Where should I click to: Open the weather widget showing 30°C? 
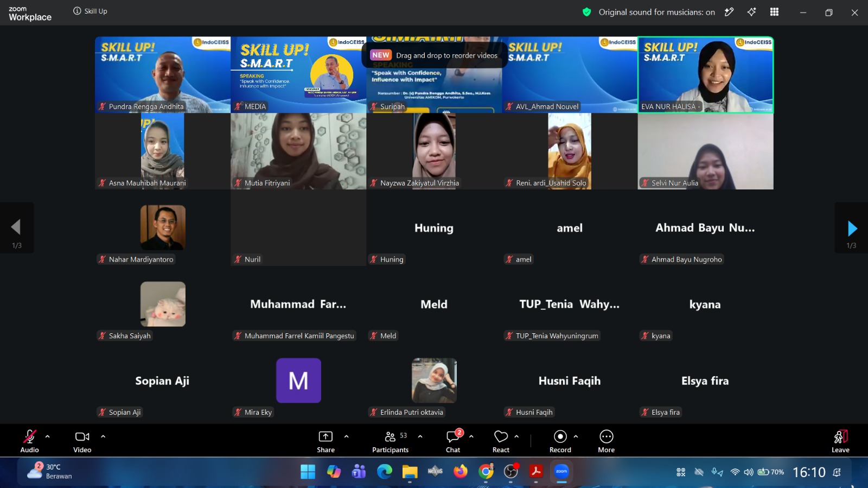50,471
